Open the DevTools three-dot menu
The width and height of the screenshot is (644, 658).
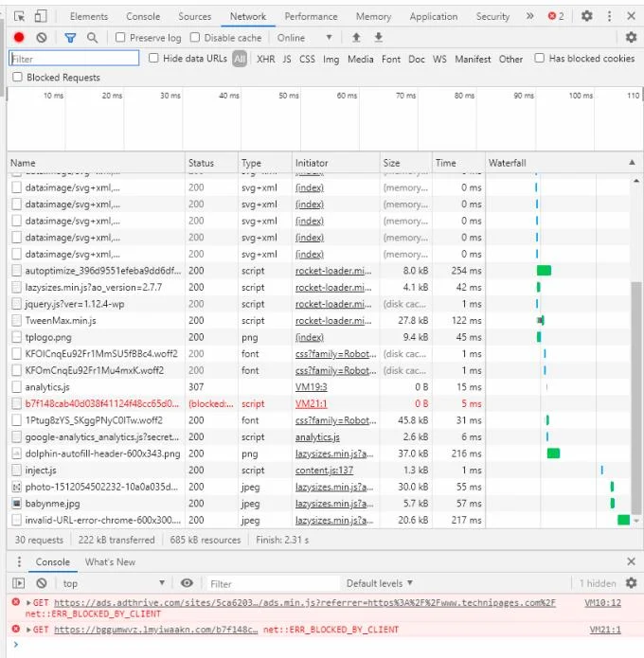pyautogui.click(x=609, y=16)
